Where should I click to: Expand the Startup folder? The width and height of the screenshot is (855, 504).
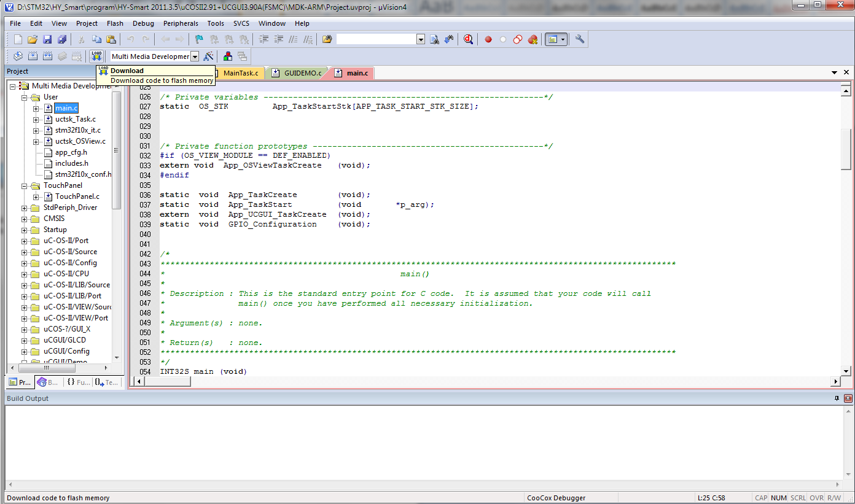(25, 230)
